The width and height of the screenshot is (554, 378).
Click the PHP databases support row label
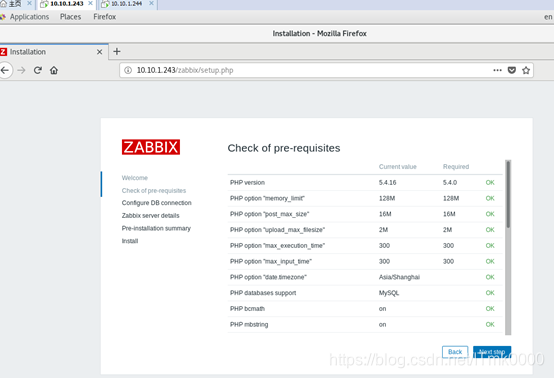[x=263, y=293]
